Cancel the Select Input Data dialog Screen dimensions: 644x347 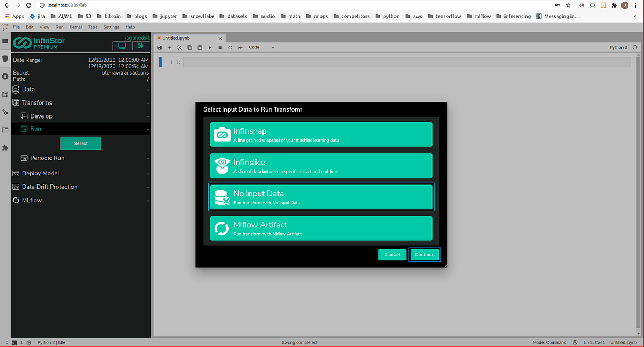point(392,254)
